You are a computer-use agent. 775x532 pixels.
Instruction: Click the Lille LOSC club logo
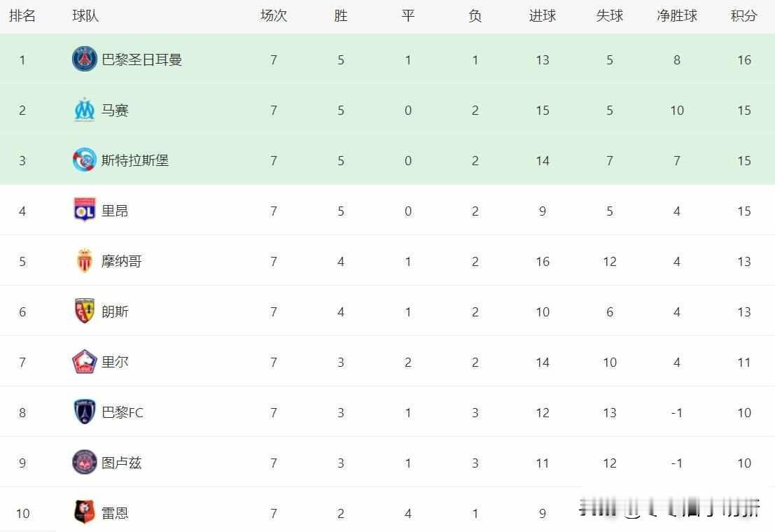84,362
